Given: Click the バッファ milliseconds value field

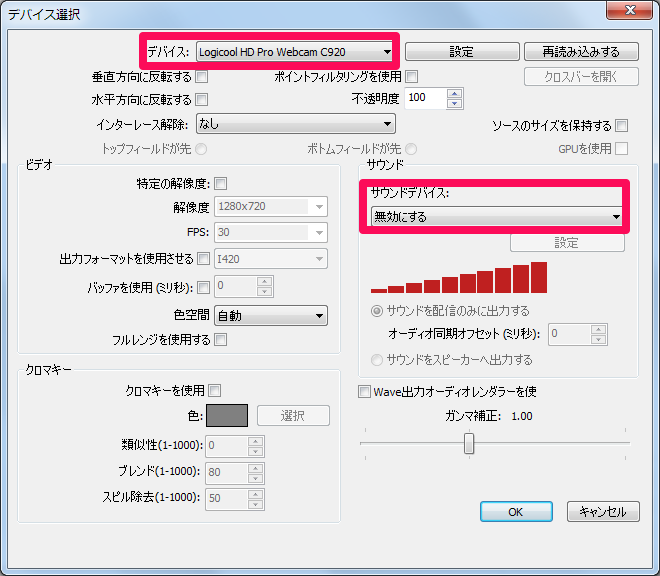Looking at the screenshot, I should 235,286.
